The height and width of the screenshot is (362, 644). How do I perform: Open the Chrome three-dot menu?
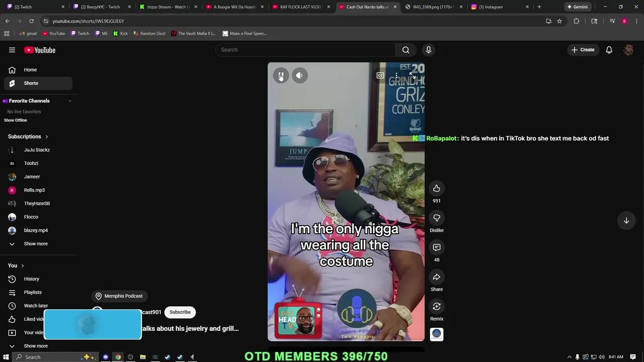(x=636, y=21)
